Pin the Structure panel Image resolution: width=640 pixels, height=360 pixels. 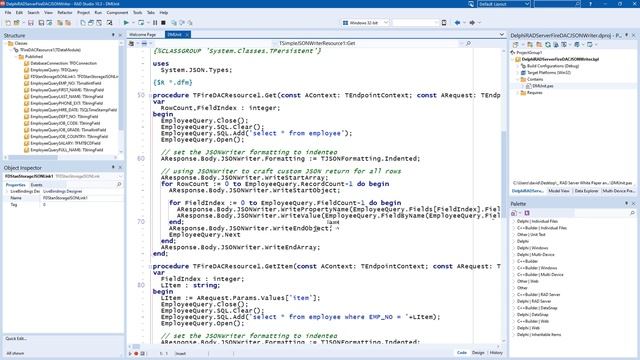coord(113,36)
